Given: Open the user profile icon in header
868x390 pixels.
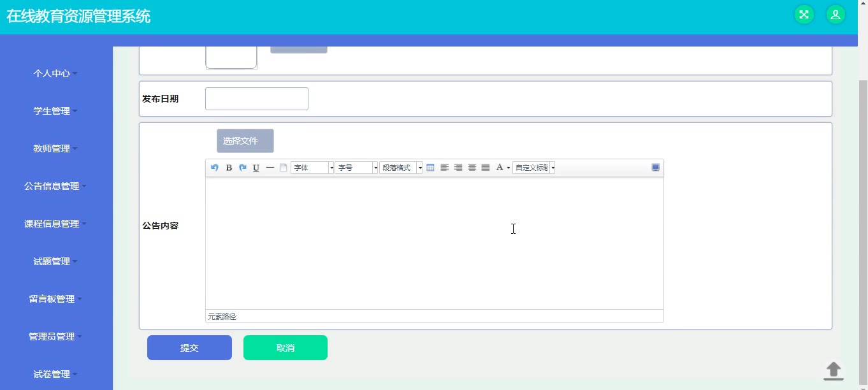Looking at the screenshot, I should coord(835,15).
